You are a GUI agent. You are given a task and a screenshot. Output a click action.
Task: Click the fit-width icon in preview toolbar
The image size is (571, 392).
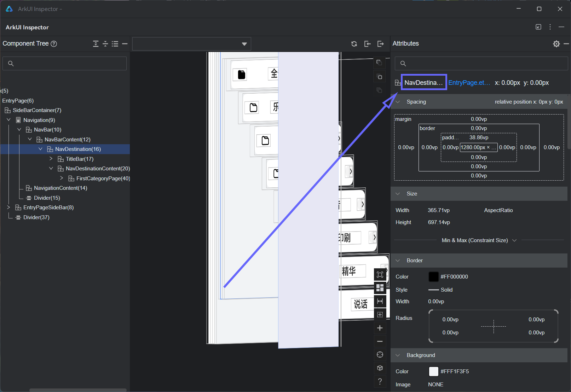click(380, 301)
